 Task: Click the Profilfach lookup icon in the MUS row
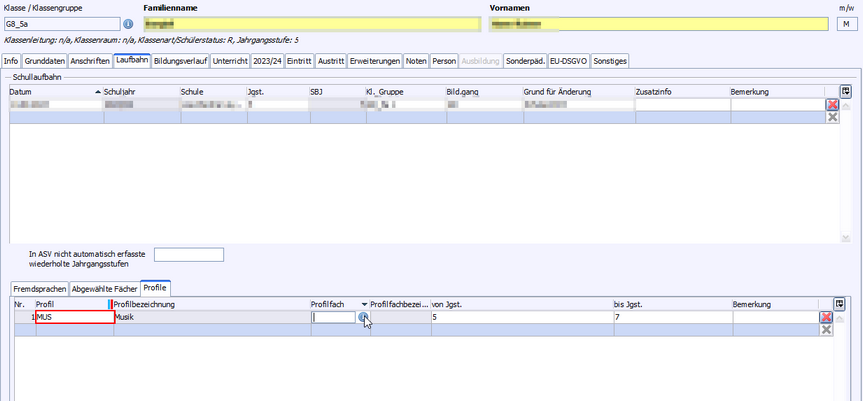pyautogui.click(x=364, y=317)
